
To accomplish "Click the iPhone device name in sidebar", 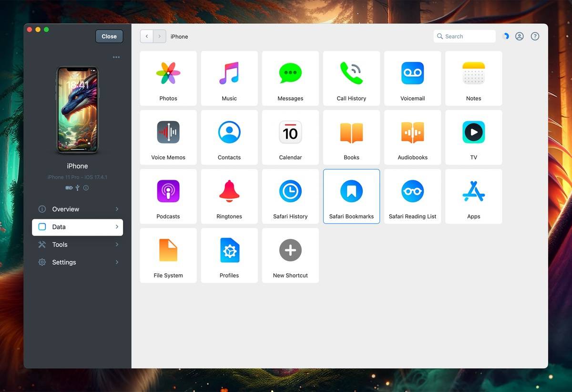I will click(x=77, y=166).
